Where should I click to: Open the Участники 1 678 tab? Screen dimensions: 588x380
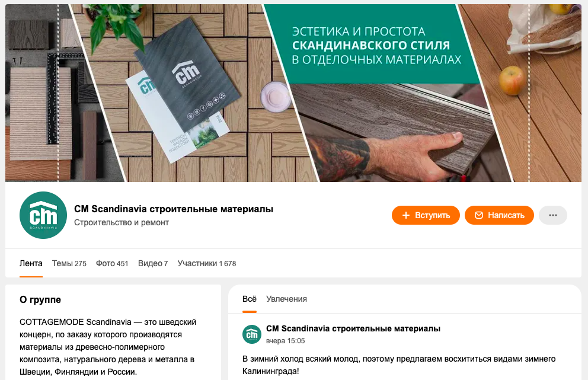207,263
